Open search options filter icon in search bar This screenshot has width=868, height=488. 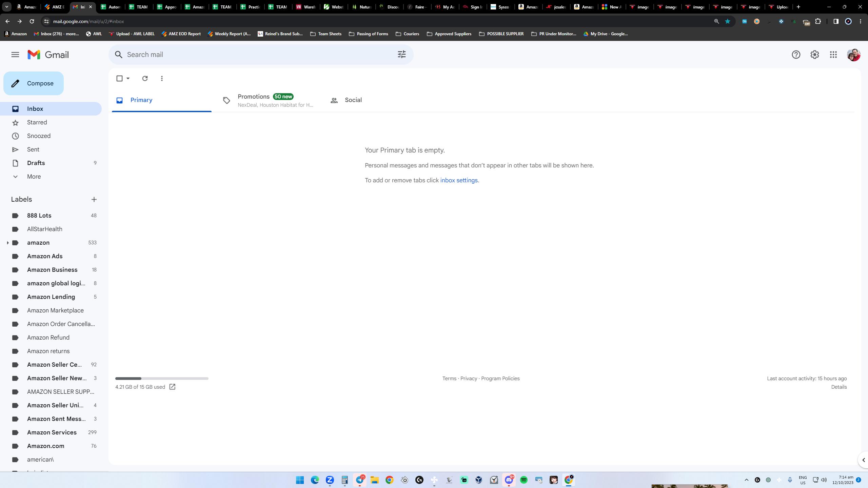click(401, 55)
